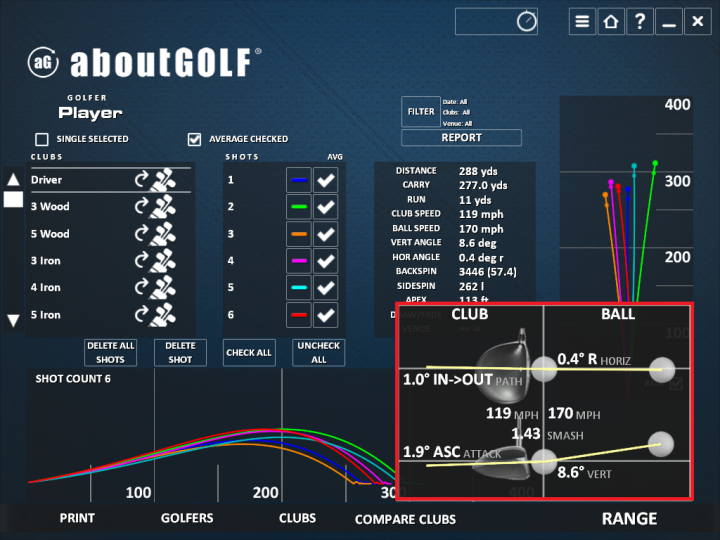The width and height of the screenshot is (720, 540).
Task: Toggle AVG checkmark for shot 6
Action: pos(326,315)
